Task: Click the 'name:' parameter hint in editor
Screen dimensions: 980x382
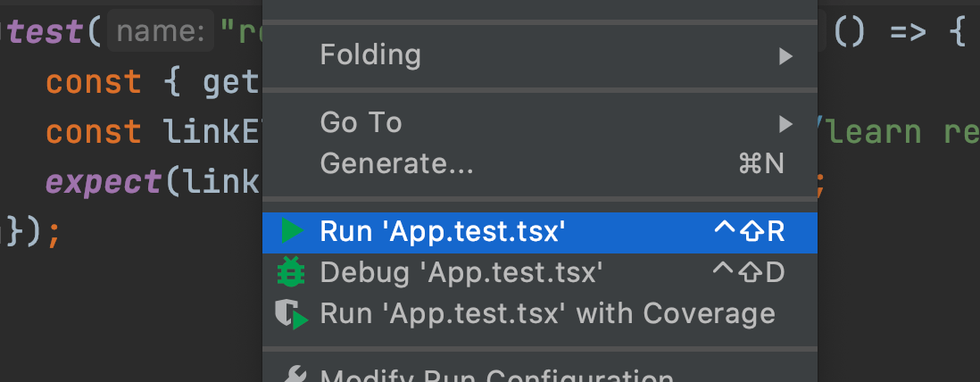Action: click(161, 33)
